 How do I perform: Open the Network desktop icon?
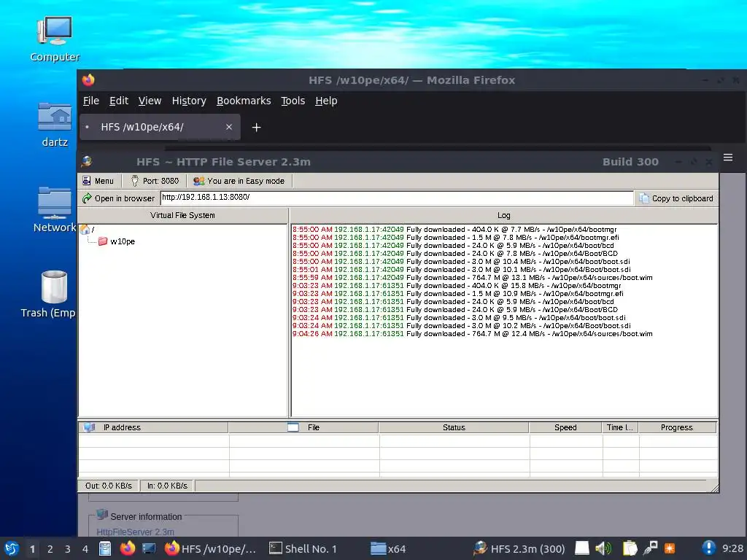pyautogui.click(x=55, y=209)
